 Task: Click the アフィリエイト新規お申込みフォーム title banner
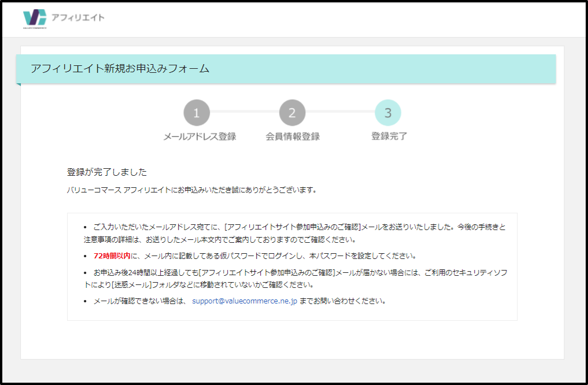pos(120,69)
